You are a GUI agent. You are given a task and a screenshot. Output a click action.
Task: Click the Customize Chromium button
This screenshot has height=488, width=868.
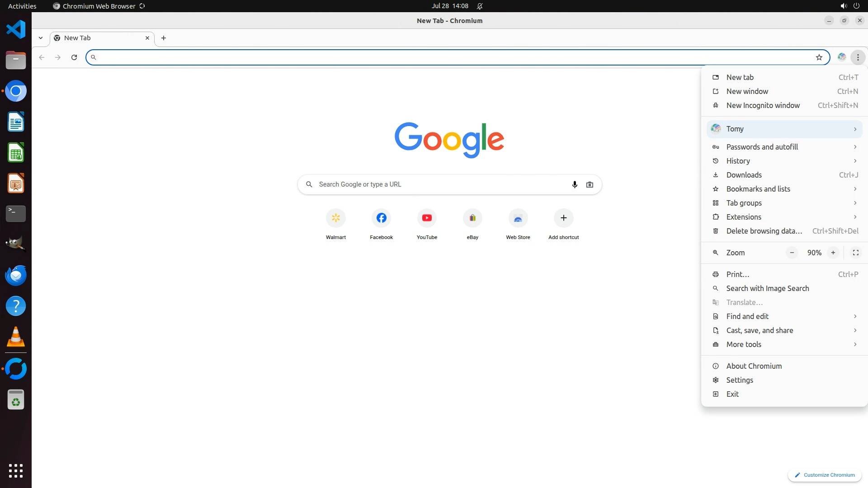[825, 475]
